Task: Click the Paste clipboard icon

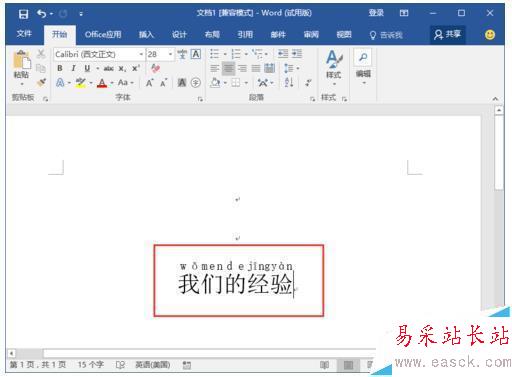Action: (x=21, y=60)
